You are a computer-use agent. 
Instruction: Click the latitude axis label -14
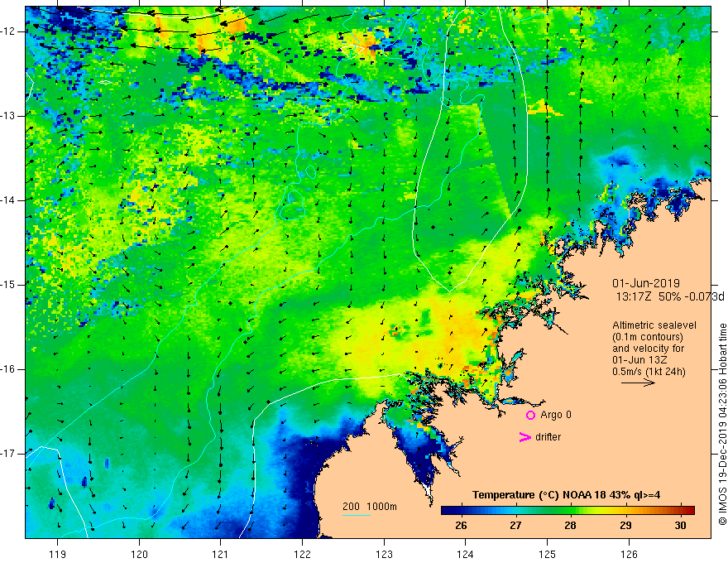tap(8, 200)
